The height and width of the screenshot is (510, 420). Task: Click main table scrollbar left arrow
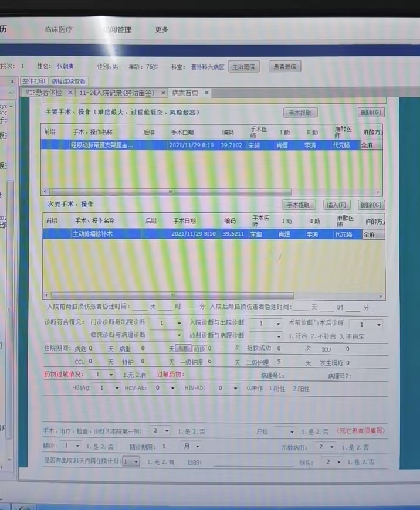click(45, 192)
